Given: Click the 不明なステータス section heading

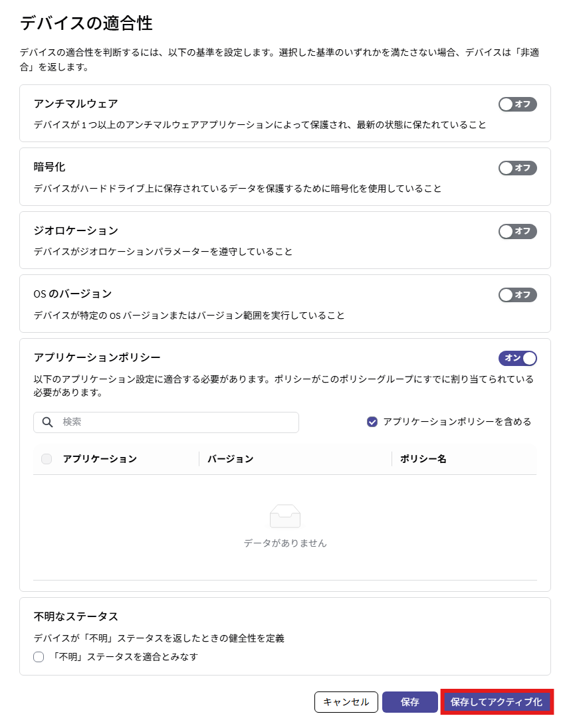Looking at the screenshot, I should [76, 616].
